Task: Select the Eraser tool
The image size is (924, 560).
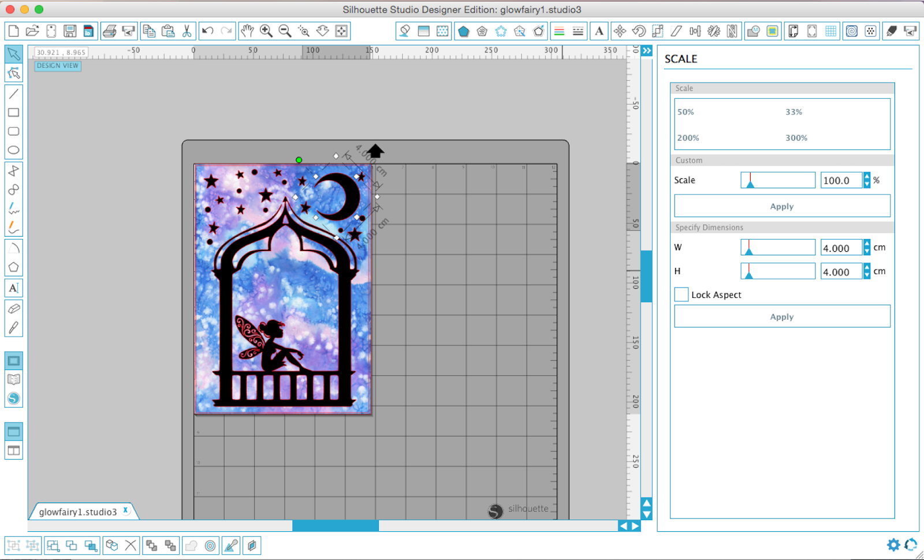Action: 14,308
